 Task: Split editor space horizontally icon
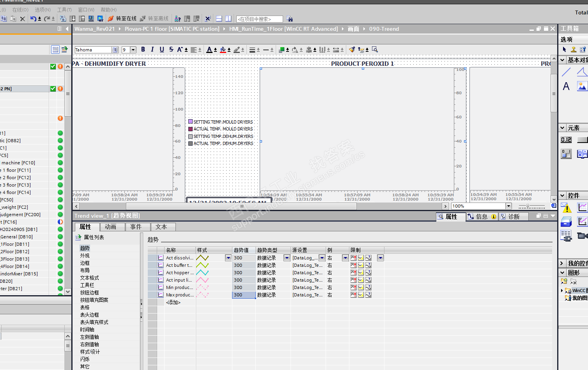pyautogui.click(x=219, y=19)
